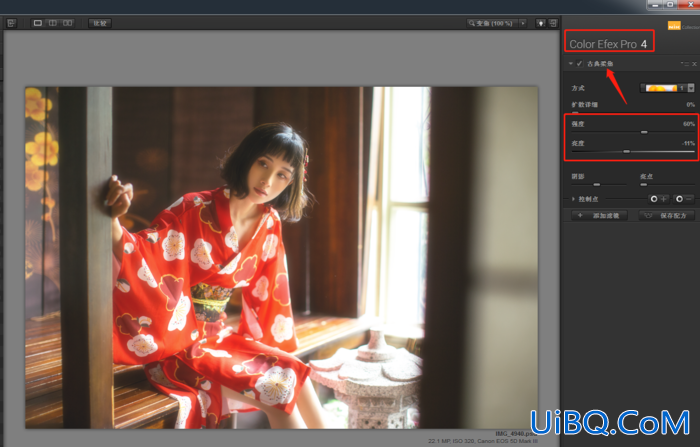Image resolution: width=700 pixels, height=447 pixels.
Task: Uncheck the 古典柔焦 filter checkbox
Action: [579, 64]
